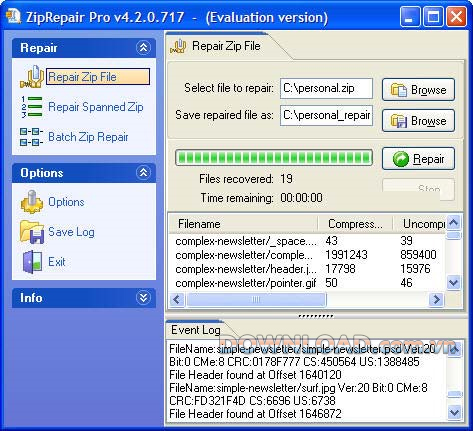Choose the Batch Zip Repair icon
The height and width of the screenshot is (431, 473).
[x=31, y=137]
